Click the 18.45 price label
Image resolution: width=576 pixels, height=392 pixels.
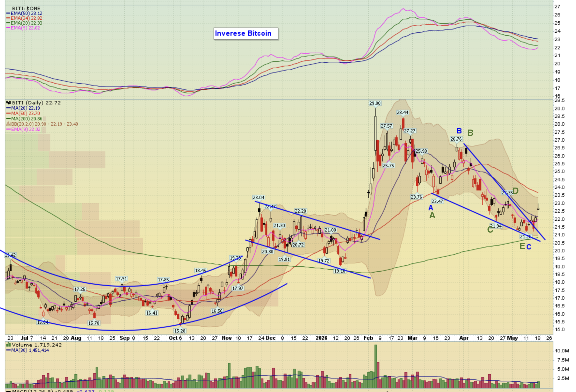click(201, 270)
